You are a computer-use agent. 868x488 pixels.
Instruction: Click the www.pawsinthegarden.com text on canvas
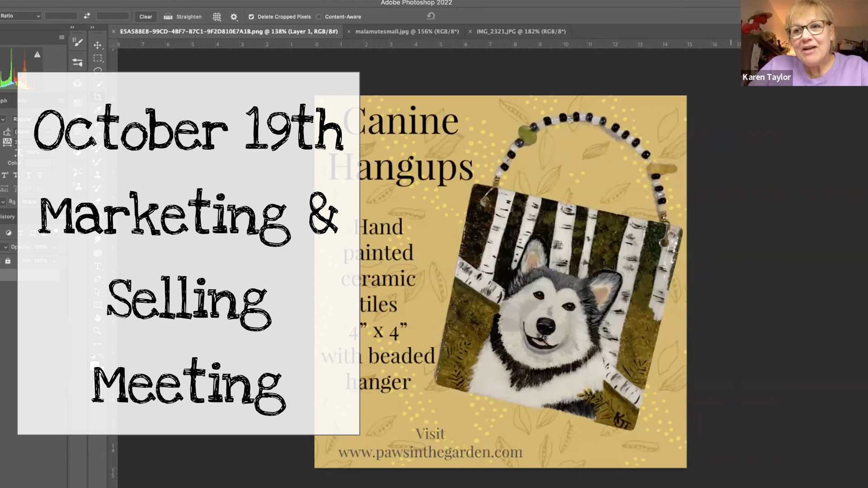430,452
